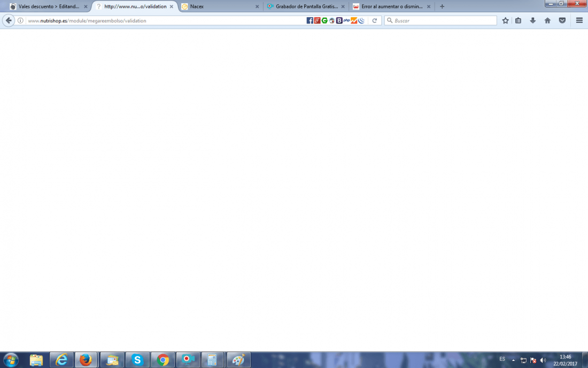Go back with the browser back arrow

click(9, 21)
